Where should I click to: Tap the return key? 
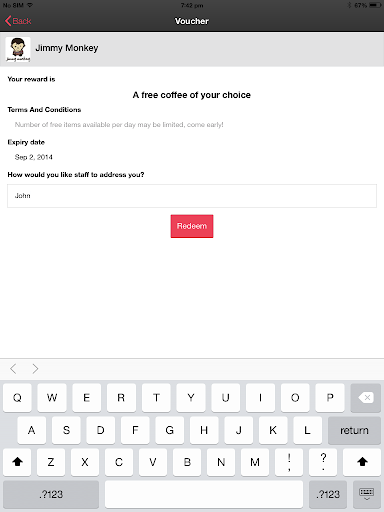(x=354, y=430)
